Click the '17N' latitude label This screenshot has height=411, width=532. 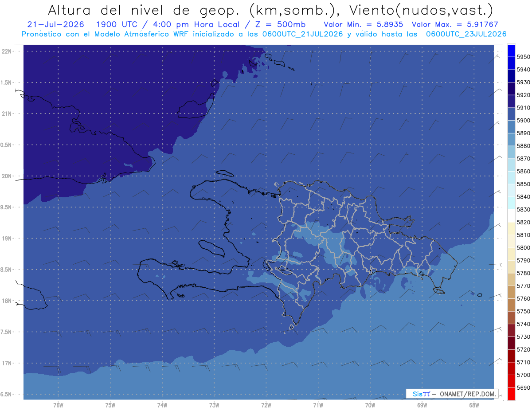point(7,364)
